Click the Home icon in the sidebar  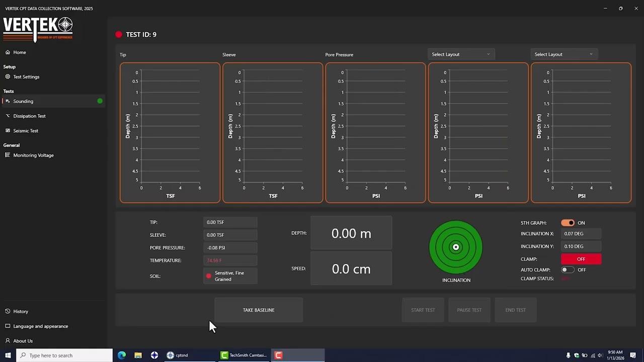(x=8, y=52)
